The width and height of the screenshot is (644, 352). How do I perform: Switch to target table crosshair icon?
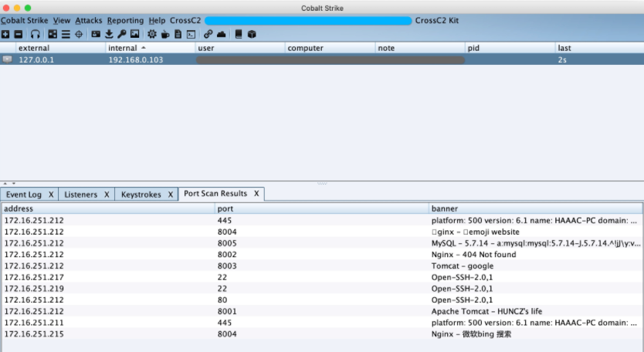79,34
